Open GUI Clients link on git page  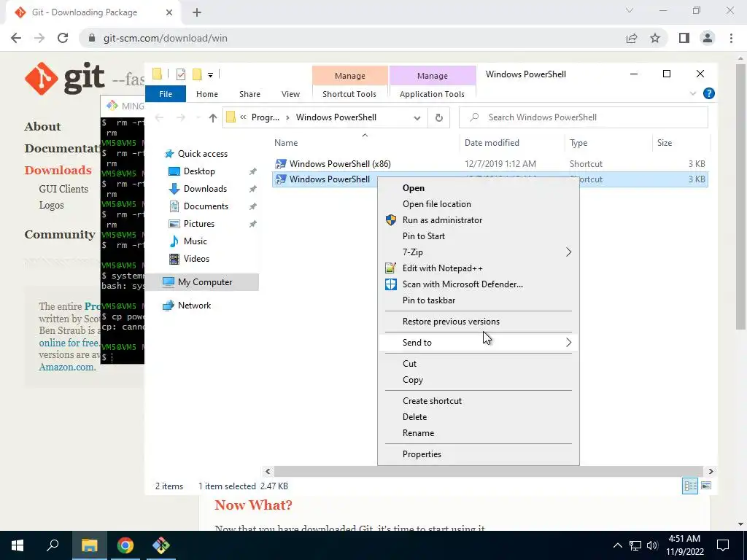point(63,189)
